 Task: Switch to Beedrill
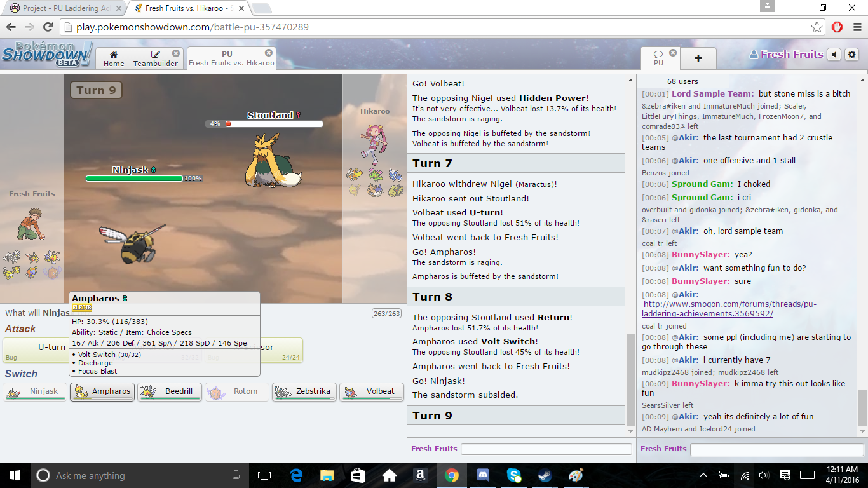[x=170, y=391]
